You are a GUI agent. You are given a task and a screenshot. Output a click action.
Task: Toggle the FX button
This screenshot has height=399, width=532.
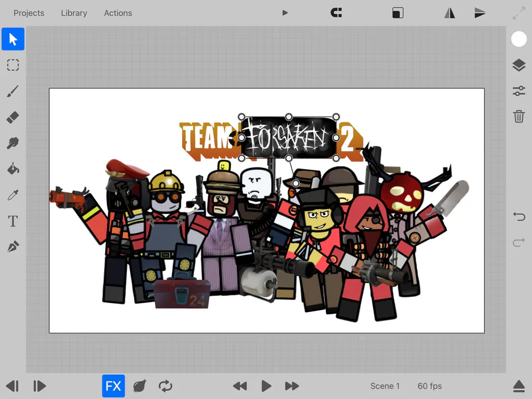coord(113,386)
